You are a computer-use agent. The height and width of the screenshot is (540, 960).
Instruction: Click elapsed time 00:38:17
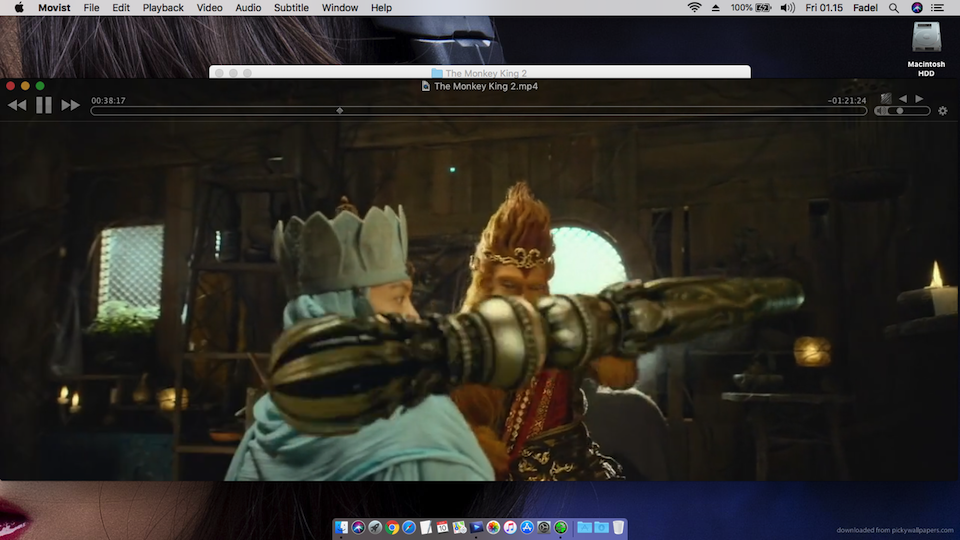click(108, 100)
